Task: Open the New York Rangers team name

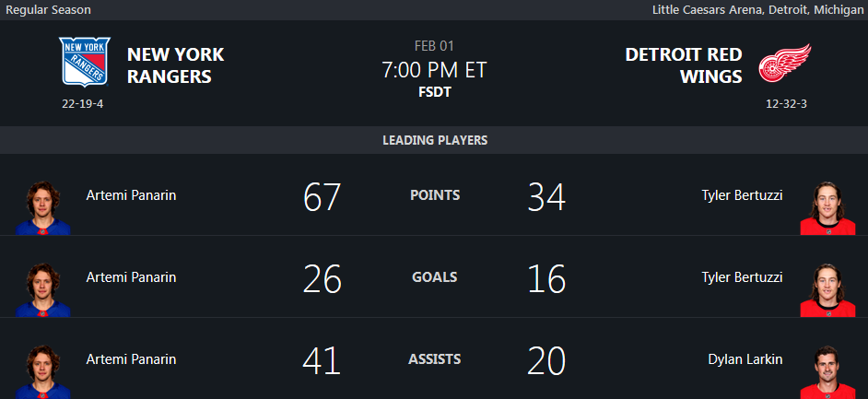Action: 175,65
